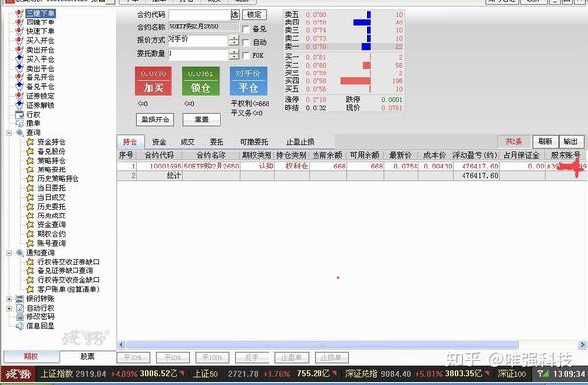Collapse the 查询 tree node

click(x=9, y=133)
